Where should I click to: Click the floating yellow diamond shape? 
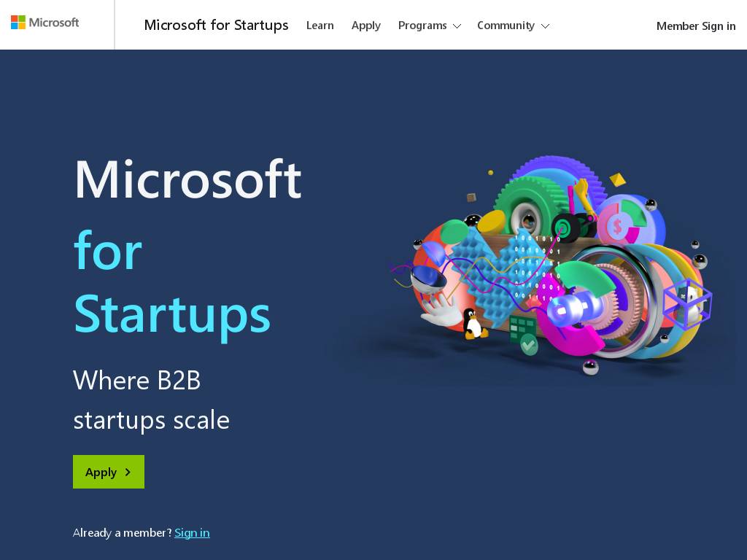coord(618,179)
